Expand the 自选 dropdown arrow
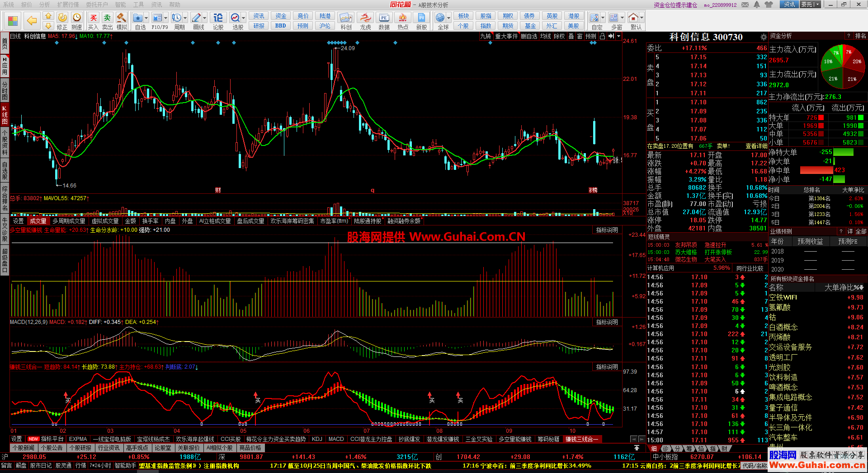The image size is (868, 473). (146, 18)
